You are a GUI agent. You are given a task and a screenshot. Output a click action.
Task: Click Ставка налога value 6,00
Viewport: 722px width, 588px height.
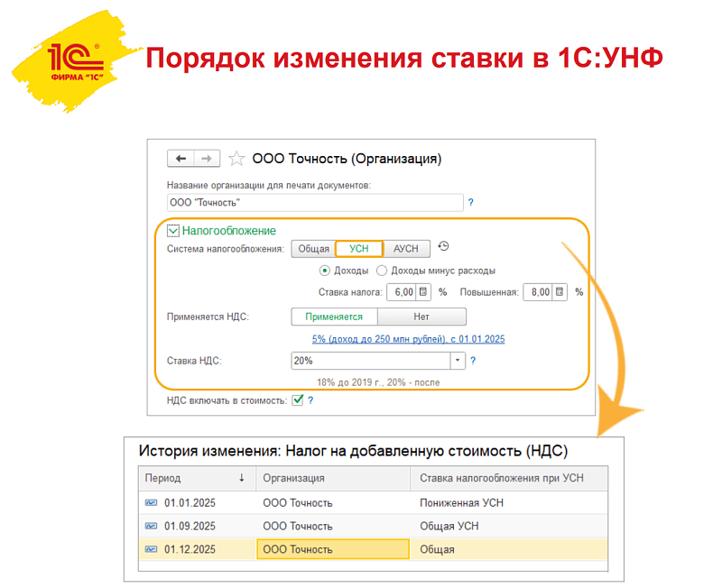(x=402, y=291)
